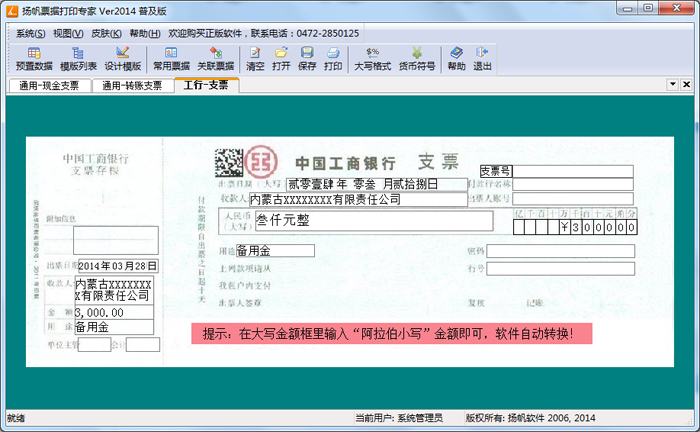Choose the 货币符号 currency symbol tool

click(x=417, y=59)
